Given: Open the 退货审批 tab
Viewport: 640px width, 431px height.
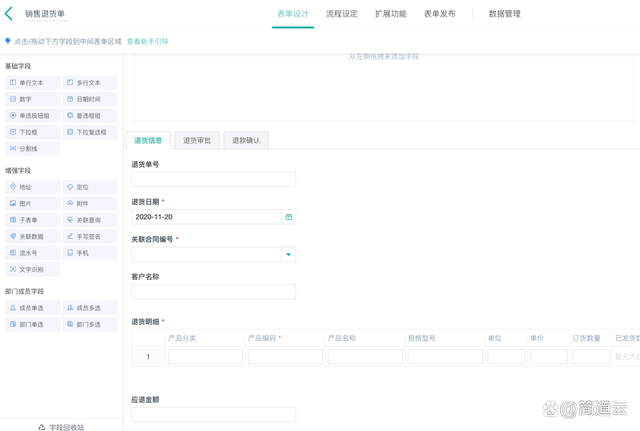Looking at the screenshot, I should click(197, 140).
